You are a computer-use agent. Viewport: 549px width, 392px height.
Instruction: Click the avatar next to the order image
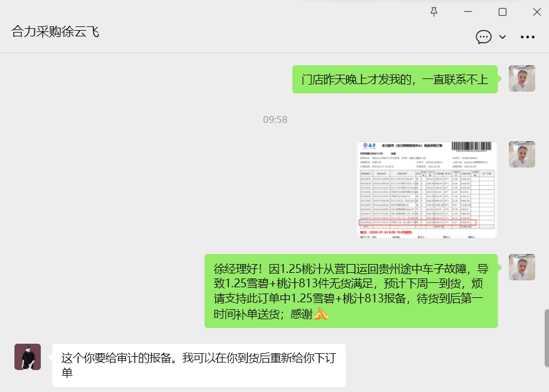pyautogui.click(x=521, y=154)
